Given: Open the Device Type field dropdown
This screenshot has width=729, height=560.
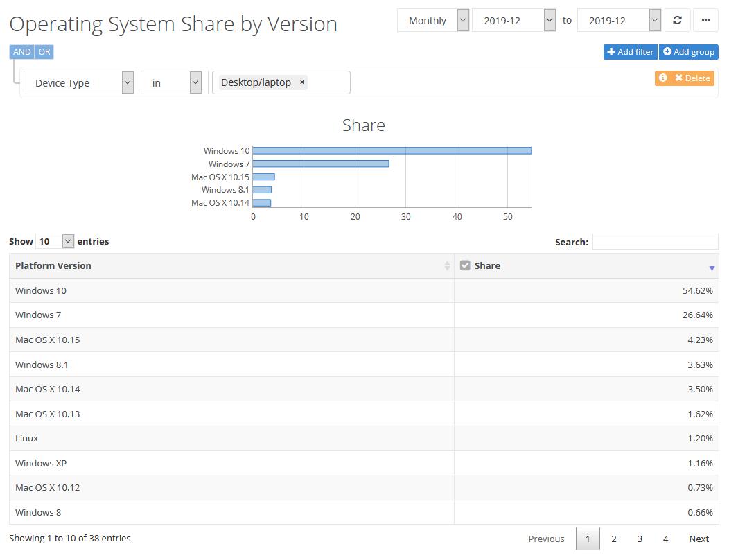Looking at the screenshot, I should click(x=78, y=83).
